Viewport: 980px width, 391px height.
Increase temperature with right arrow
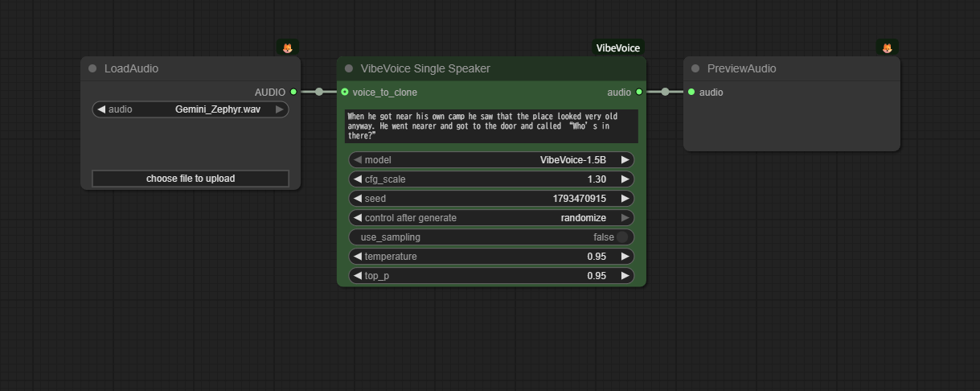(x=625, y=257)
